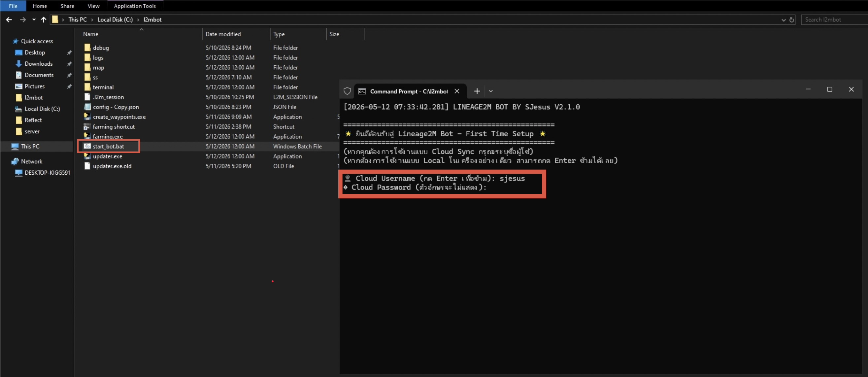Maximize the Command Prompt window

point(830,89)
